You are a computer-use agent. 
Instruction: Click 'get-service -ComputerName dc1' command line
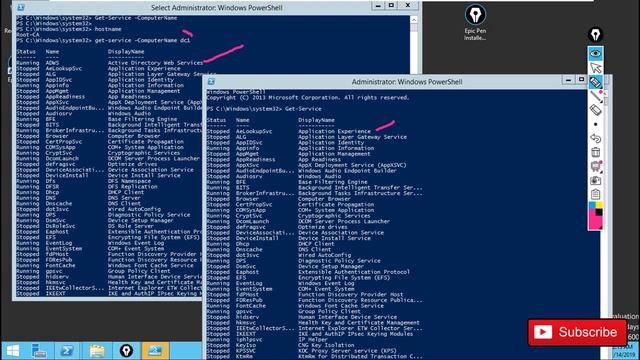point(142,40)
